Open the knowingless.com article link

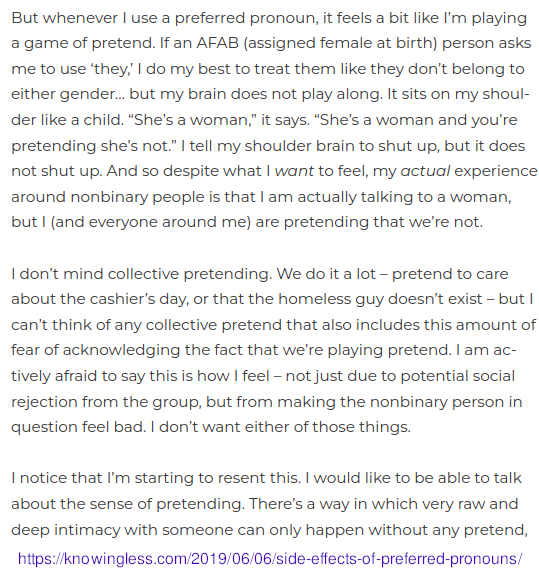coord(270,559)
